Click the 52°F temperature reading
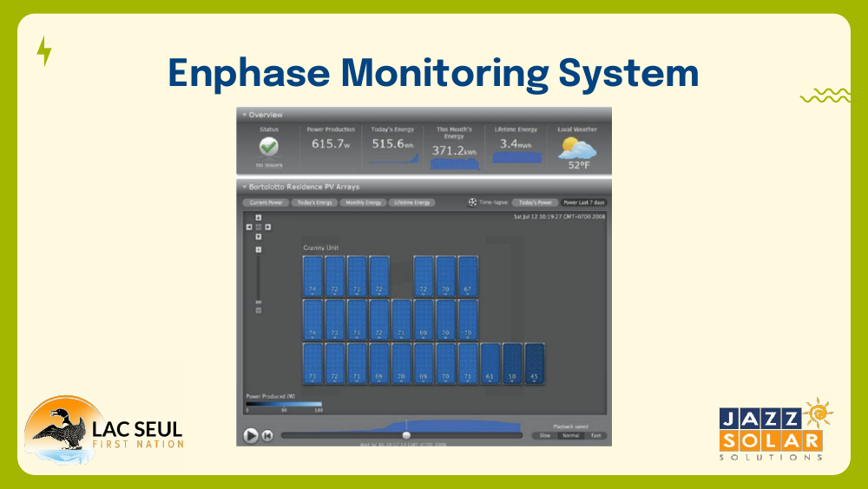Viewport: 868px width, 489px height. tap(579, 165)
